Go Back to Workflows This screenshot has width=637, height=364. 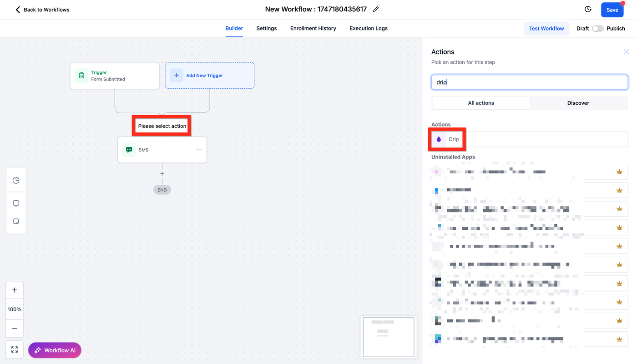click(42, 10)
